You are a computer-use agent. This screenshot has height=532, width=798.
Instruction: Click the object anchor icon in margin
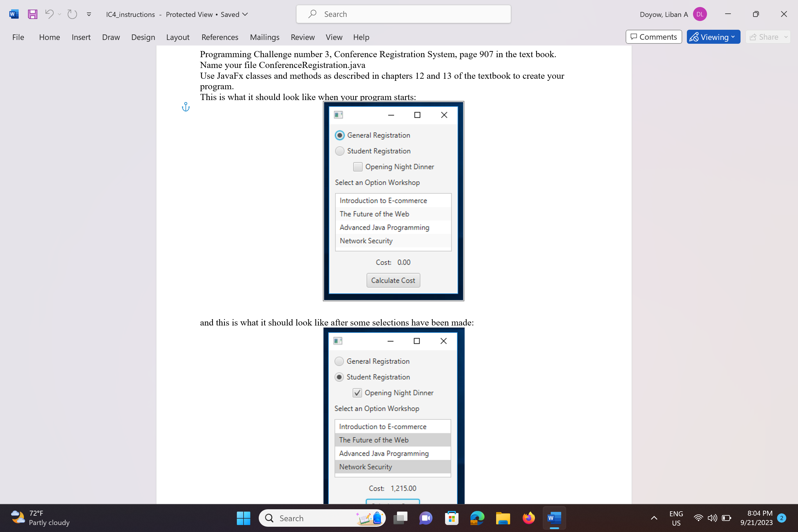[185, 107]
